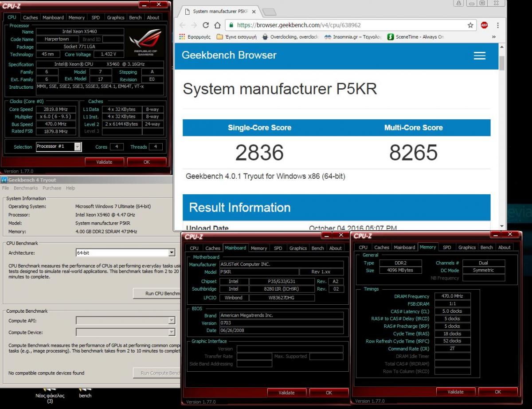The image size is (532, 409).
Task: Go to Chrome's home page icon
Action: pyautogui.click(x=217, y=25)
